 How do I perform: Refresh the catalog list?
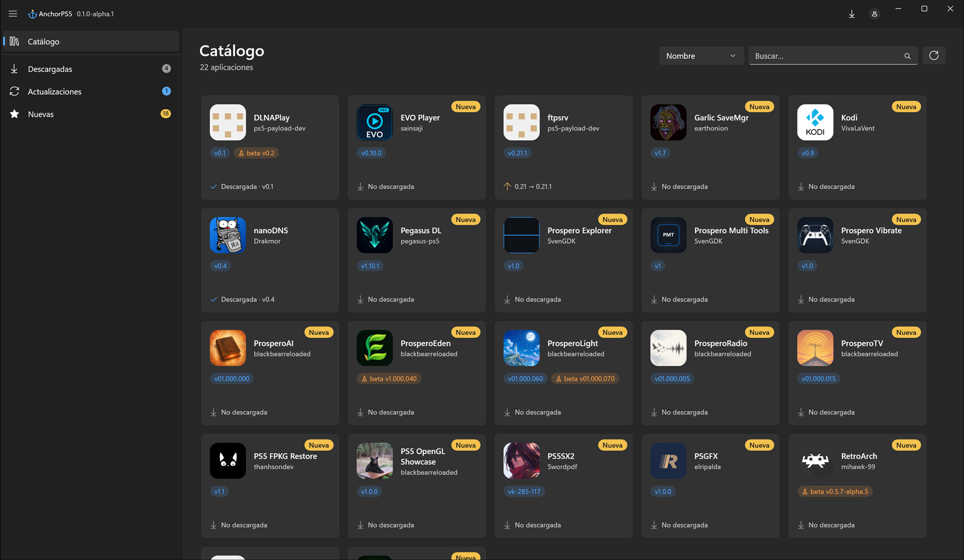934,55
